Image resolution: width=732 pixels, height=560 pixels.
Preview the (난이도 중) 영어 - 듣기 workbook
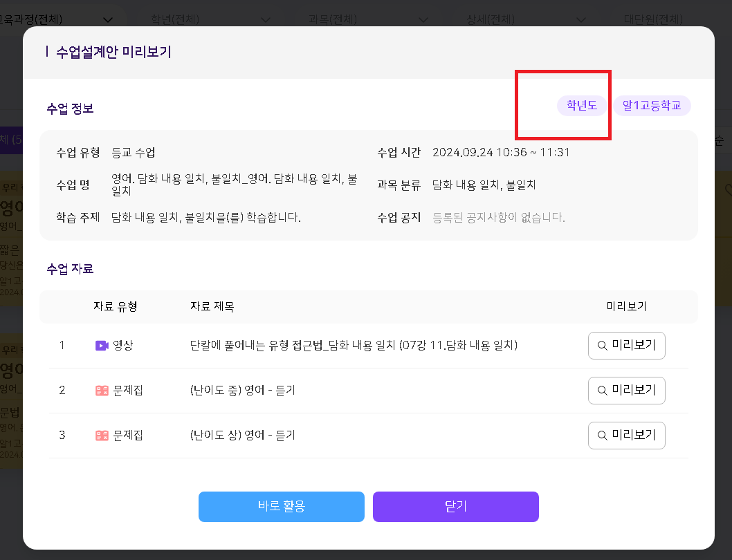(x=626, y=391)
